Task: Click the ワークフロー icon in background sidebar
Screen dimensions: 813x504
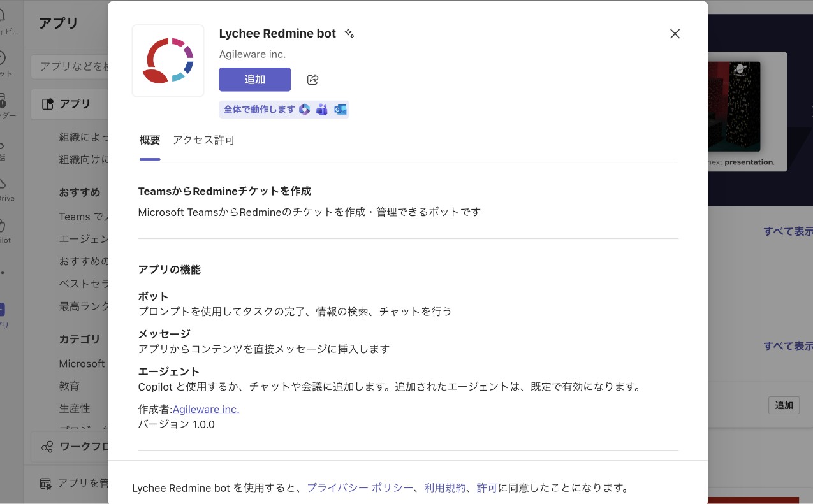Action: (x=47, y=447)
